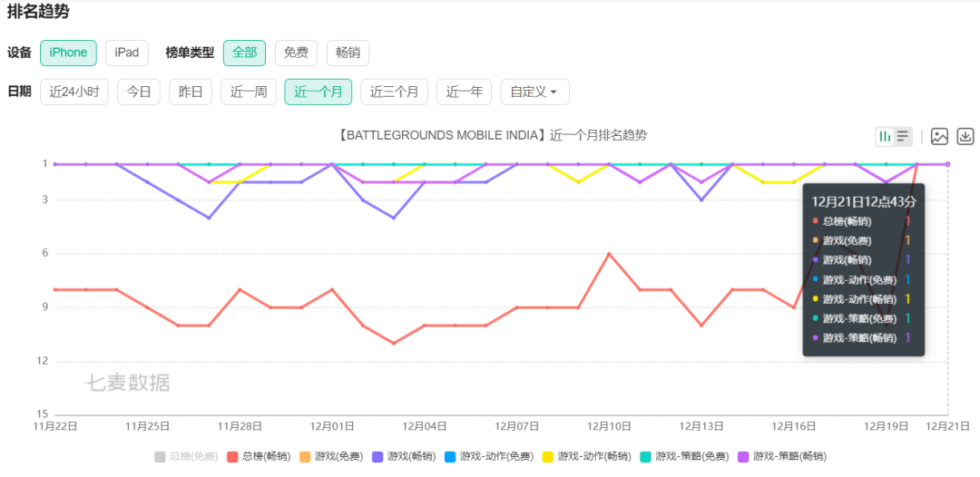Click the highlighted data point at 12月21日
The image size is (980, 477).
948,164
